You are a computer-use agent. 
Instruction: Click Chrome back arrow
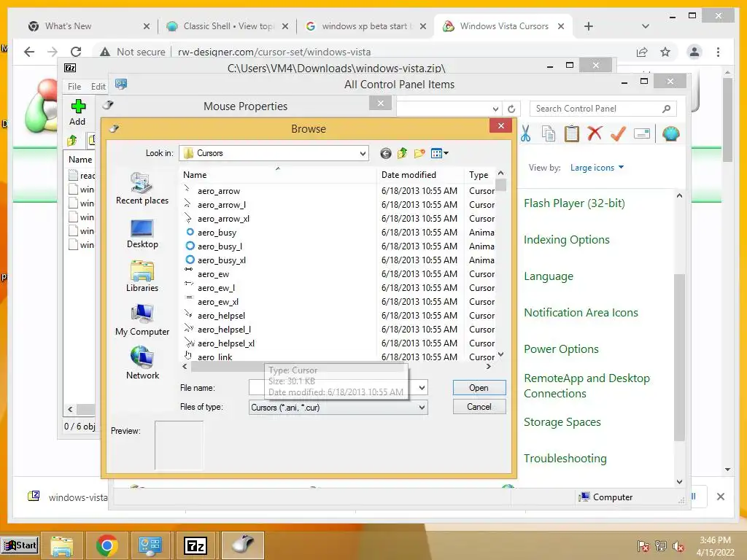point(29,52)
